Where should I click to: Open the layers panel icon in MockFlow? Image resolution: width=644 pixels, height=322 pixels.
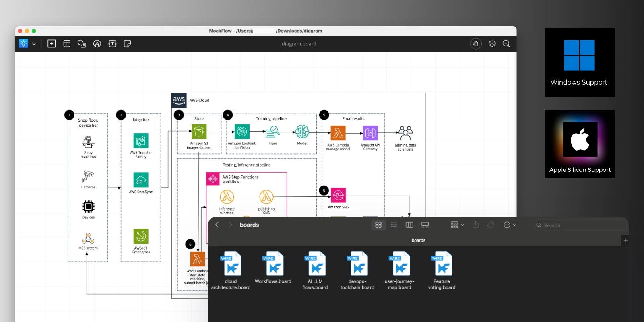click(x=492, y=43)
